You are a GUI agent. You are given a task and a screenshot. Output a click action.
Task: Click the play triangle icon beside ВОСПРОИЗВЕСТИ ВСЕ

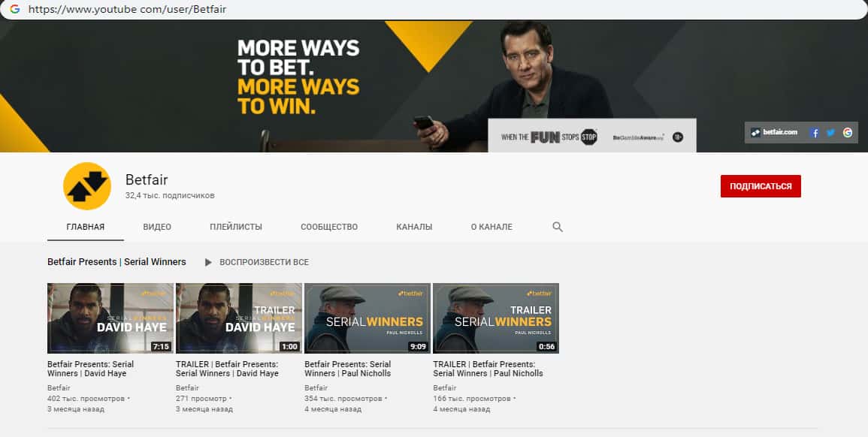[x=208, y=262]
